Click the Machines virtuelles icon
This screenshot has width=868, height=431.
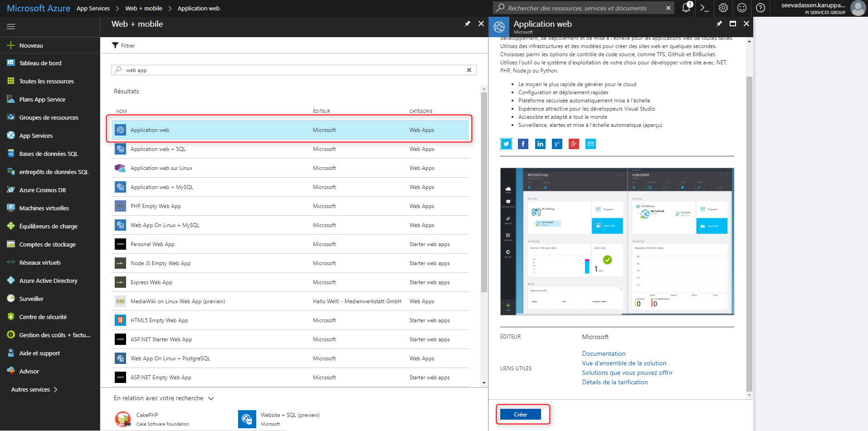click(x=11, y=208)
